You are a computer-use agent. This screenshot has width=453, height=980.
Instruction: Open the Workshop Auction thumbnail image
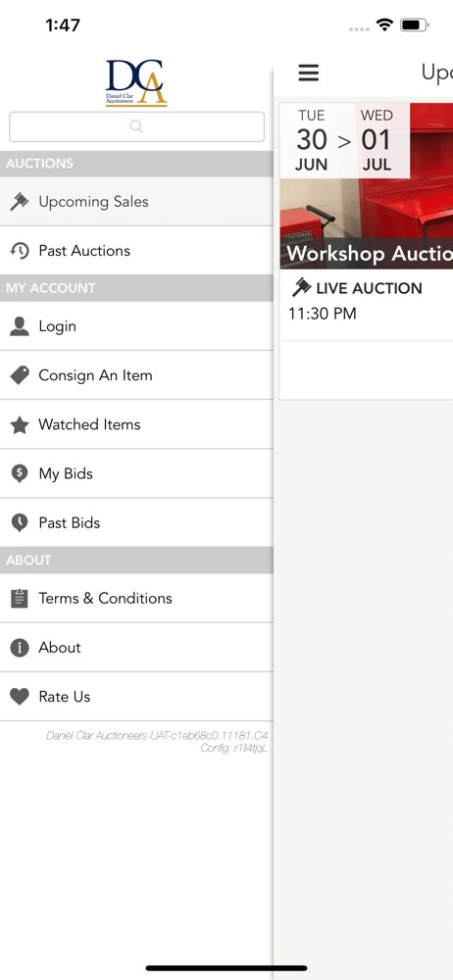[367, 185]
